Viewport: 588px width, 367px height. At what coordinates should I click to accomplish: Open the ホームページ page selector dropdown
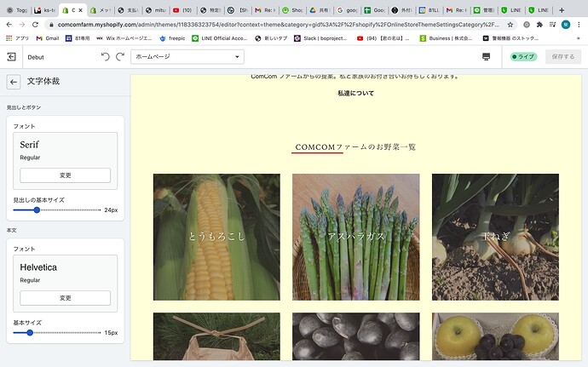tap(187, 57)
